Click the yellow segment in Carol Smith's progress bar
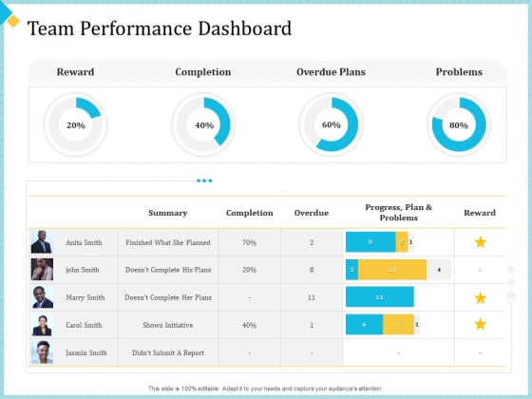This screenshot has width=532, height=399. (398, 324)
